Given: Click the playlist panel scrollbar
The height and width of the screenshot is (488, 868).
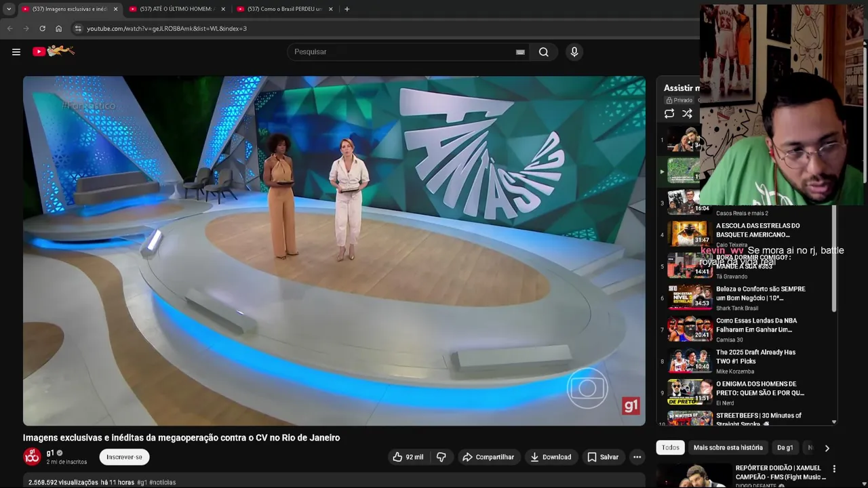Looking at the screenshot, I should (x=834, y=258).
